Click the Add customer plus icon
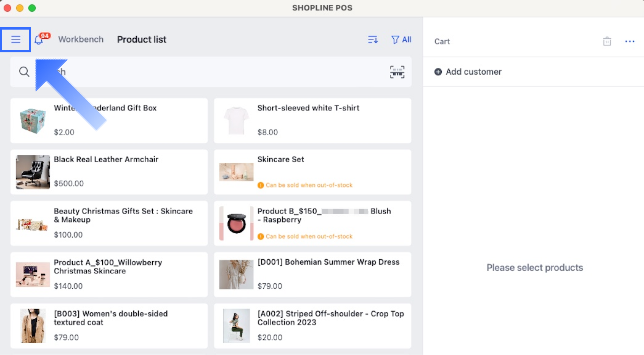Image resolution: width=644 pixels, height=355 pixels. (x=438, y=72)
